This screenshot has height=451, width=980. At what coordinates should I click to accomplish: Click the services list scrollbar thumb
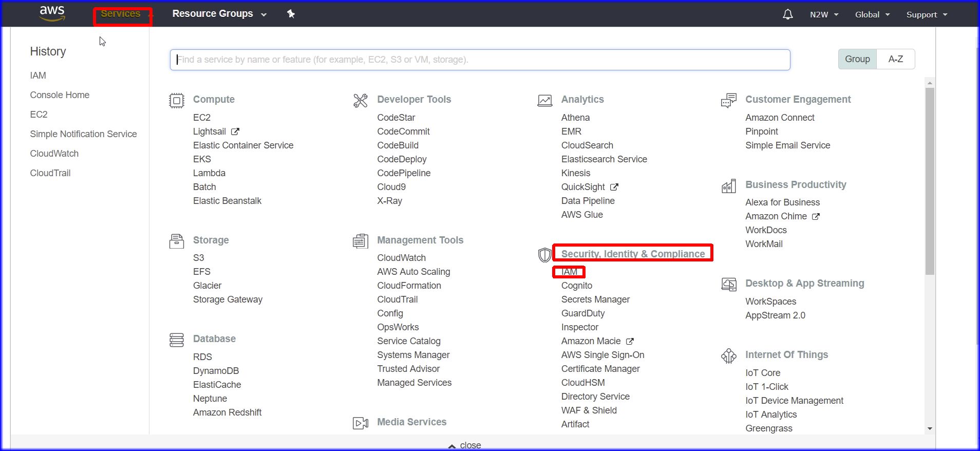(x=930, y=181)
